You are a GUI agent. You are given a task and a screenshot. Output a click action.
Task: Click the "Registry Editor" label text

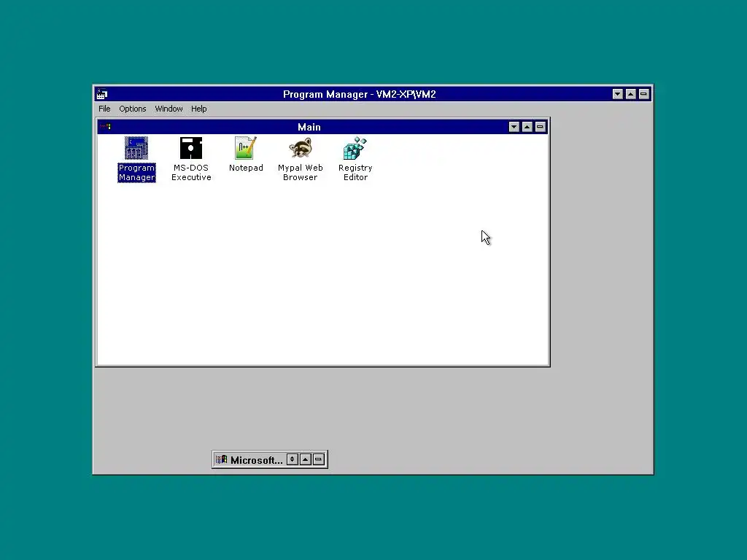click(355, 172)
